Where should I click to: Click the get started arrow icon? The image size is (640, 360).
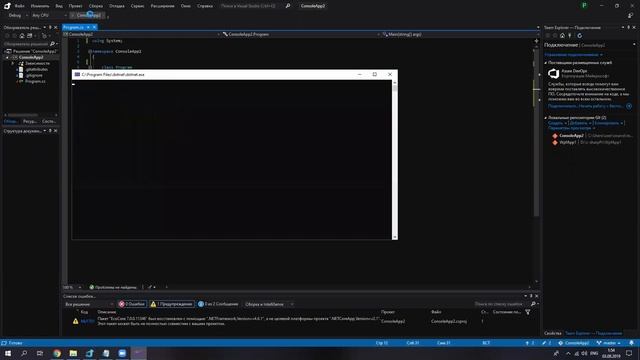(x=629, y=106)
